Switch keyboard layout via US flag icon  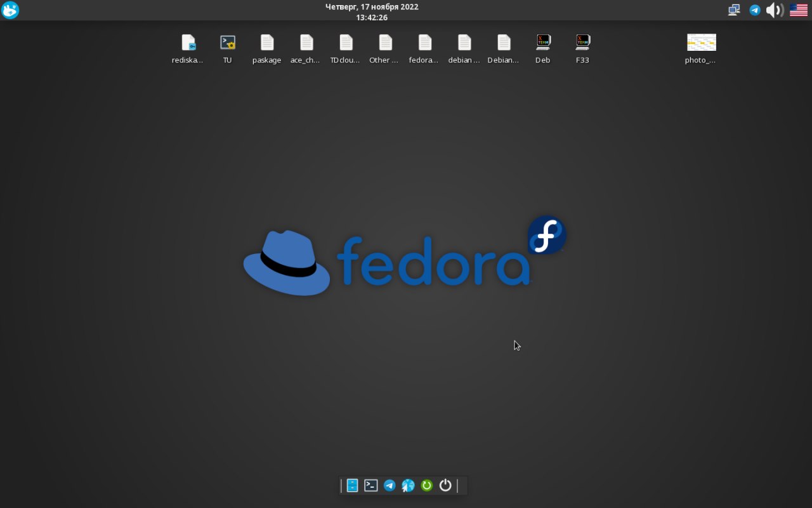click(799, 10)
